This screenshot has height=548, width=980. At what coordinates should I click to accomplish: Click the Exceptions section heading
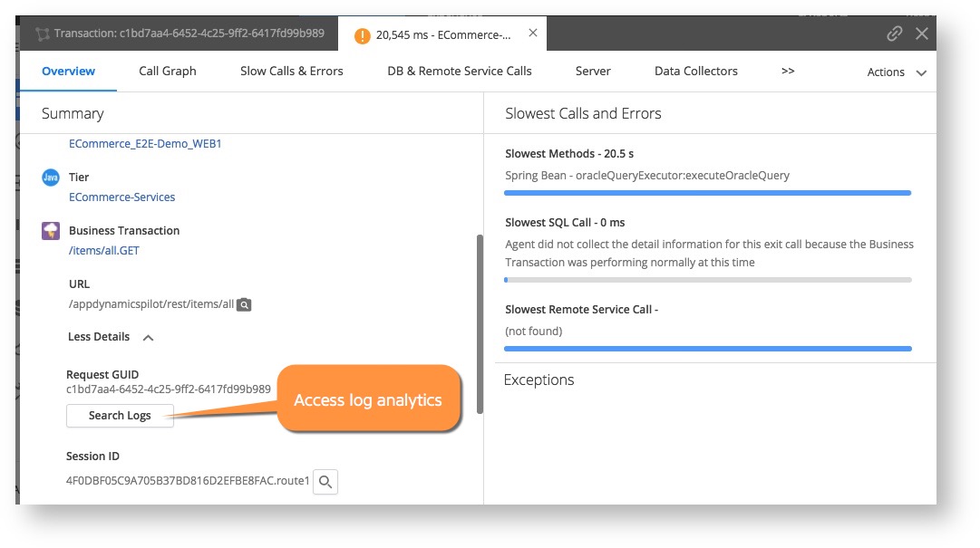(539, 380)
